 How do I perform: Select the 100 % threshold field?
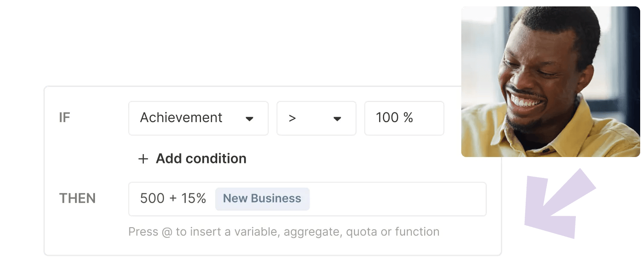pyautogui.click(x=404, y=118)
